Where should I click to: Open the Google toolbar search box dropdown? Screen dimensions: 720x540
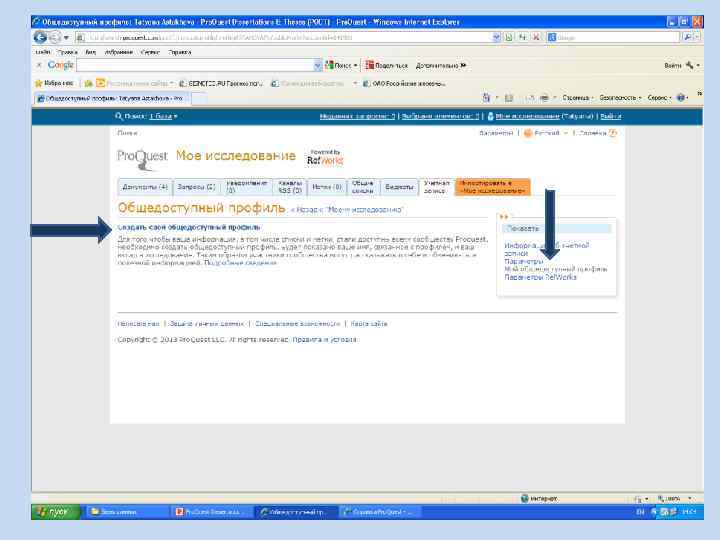pos(317,66)
